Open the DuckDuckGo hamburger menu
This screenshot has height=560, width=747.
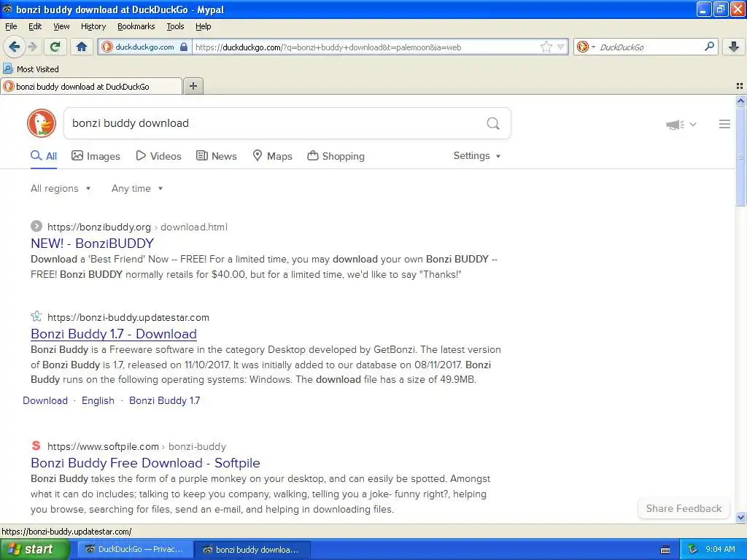(724, 124)
